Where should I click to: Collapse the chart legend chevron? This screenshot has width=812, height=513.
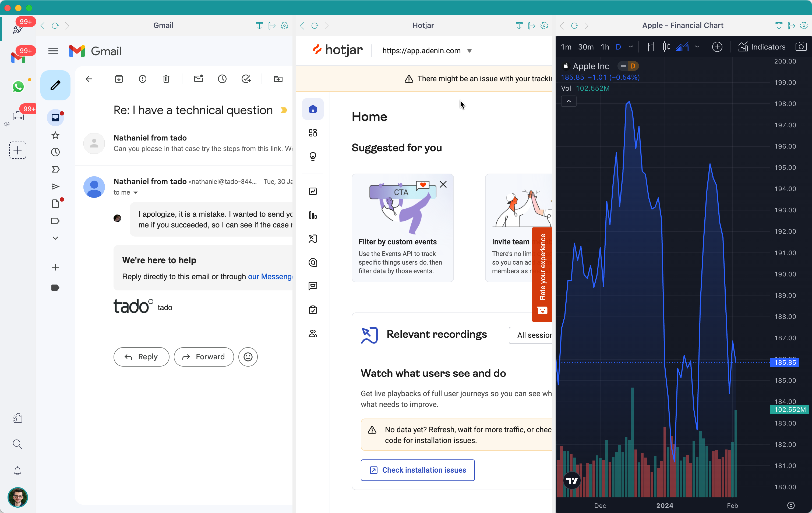(569, 101)
